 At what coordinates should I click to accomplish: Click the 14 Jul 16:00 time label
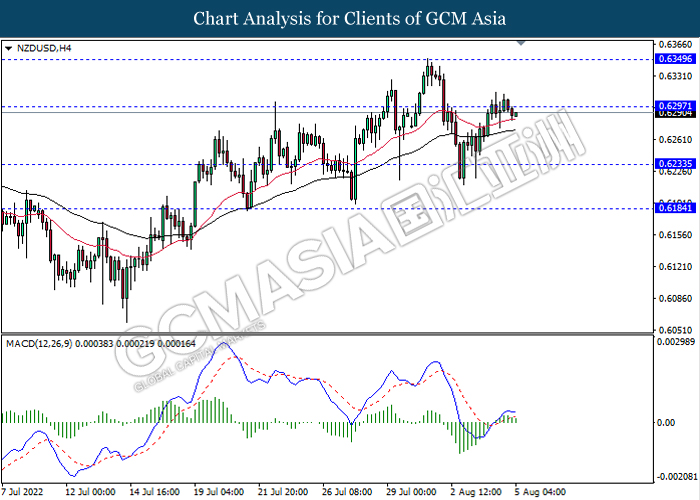[x=154, y=492]
